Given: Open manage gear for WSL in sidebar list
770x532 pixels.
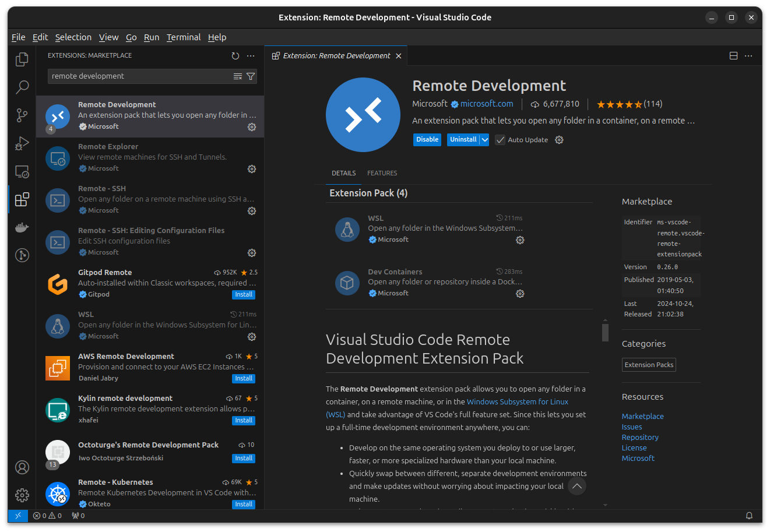Looking at the screenshot, I should click(252, 337).
